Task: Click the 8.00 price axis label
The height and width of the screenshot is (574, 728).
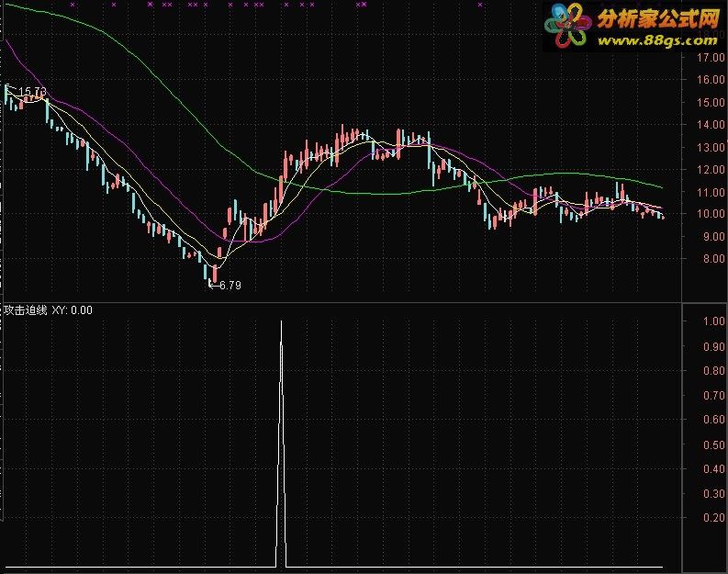Action: pos(713,259)
